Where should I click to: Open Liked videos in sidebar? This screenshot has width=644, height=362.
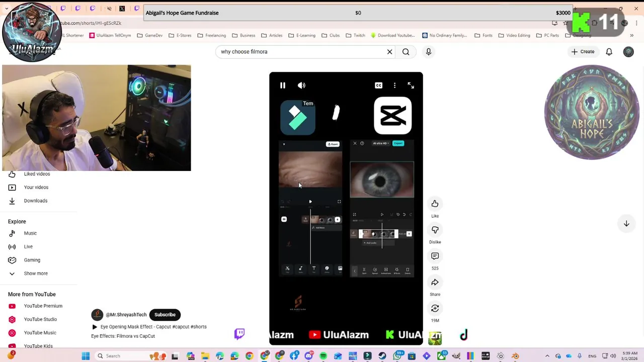click(x=37, y=174)
